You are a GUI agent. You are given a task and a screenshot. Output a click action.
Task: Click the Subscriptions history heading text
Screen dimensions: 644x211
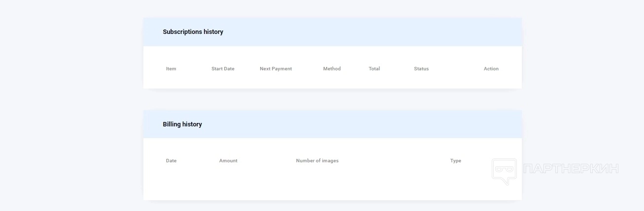pos(193,32)
